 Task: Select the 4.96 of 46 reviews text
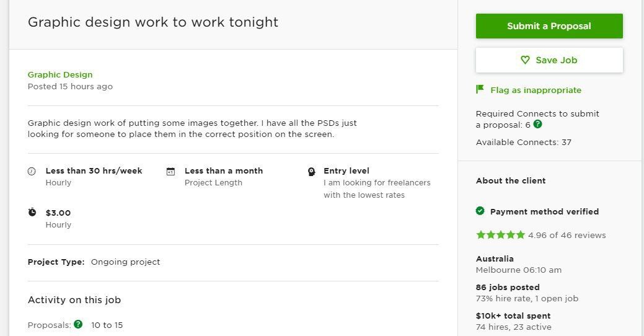click(567, 235)
